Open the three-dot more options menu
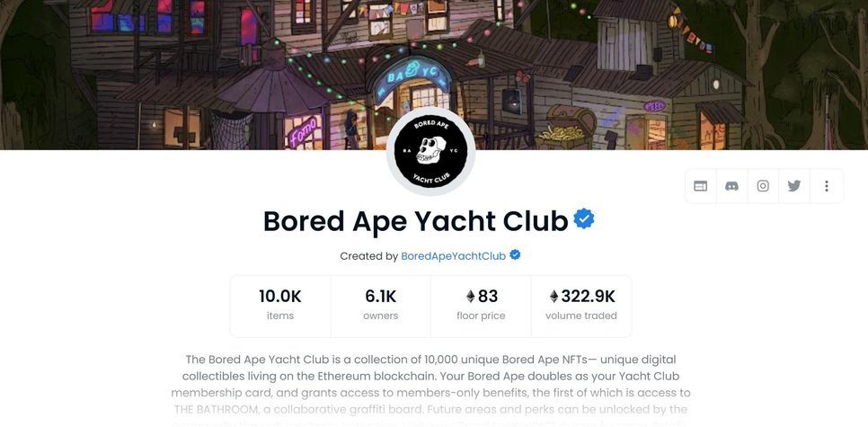 827,186
